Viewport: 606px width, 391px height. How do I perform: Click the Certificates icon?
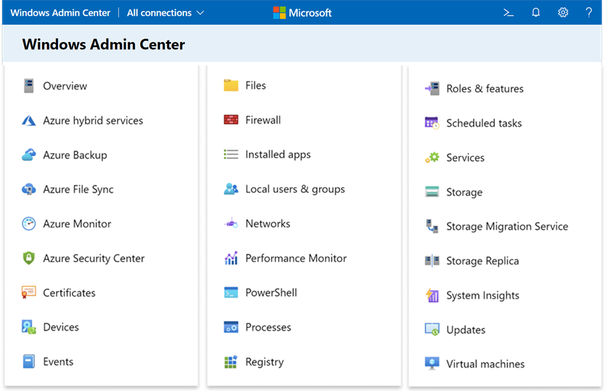[x=29, y=292]
